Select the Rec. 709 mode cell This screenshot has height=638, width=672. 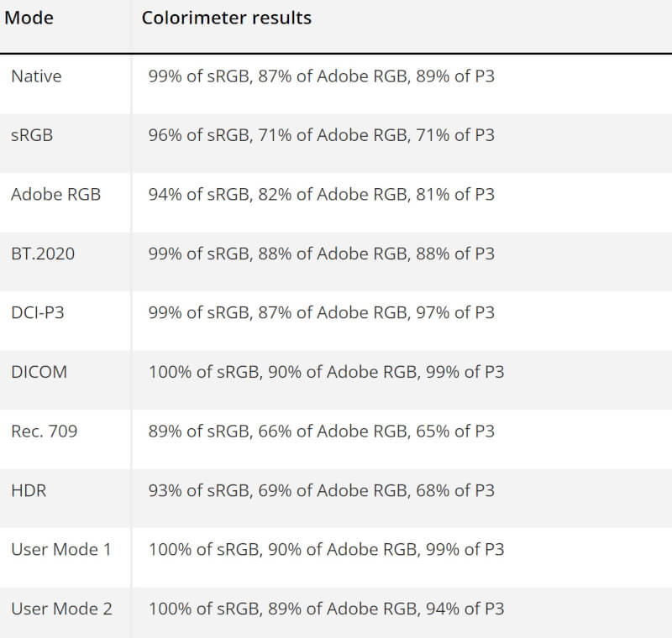pyautogui.click(x=45, y=431)
